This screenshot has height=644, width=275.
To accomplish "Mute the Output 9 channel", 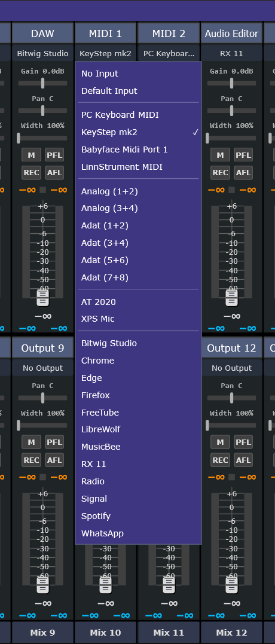I will [31, 442].
